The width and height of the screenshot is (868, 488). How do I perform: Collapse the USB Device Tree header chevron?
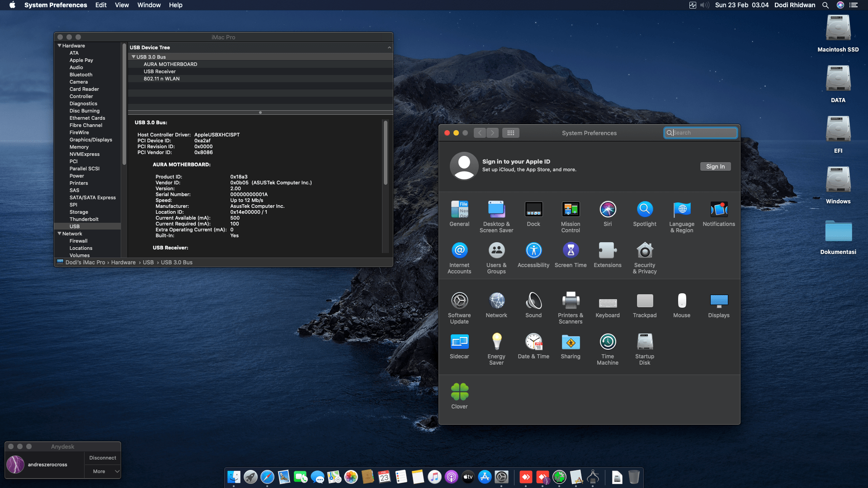point(389,47)
